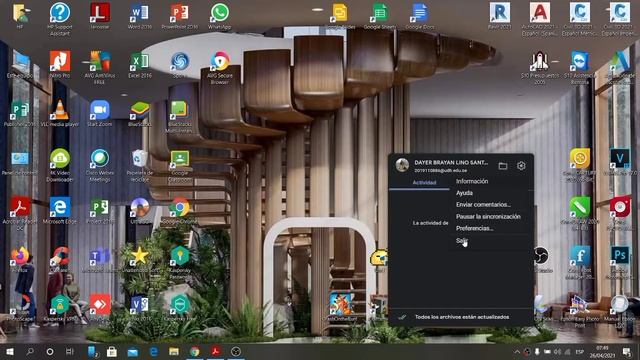Click the taskbar search magnifier
Image resolution: width=640 pixels, height=360 pixels.
(30, 351)
